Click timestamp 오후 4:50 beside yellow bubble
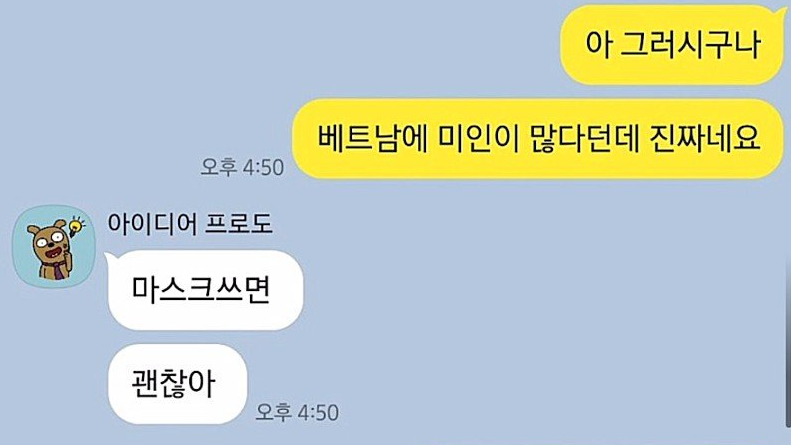Image resolution: width=791 pixels, height=445 pixels. 242,167
